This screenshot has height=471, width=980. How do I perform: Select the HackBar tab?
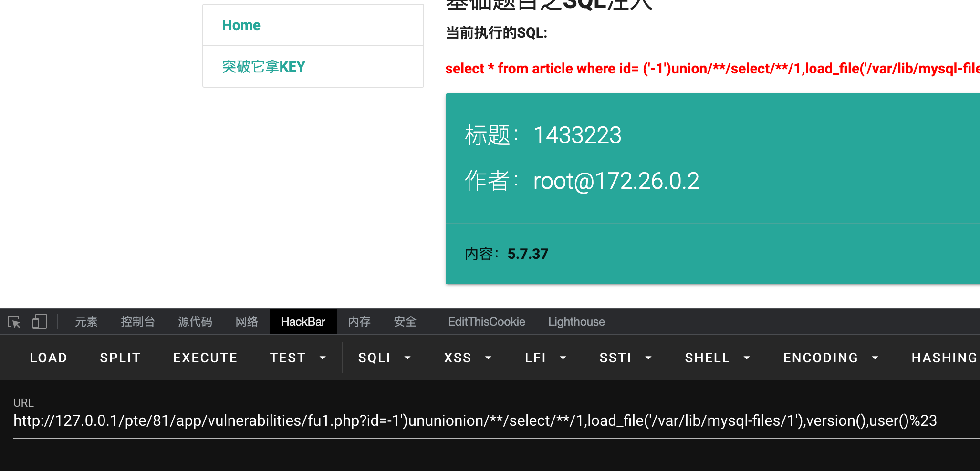click(303, 322)
